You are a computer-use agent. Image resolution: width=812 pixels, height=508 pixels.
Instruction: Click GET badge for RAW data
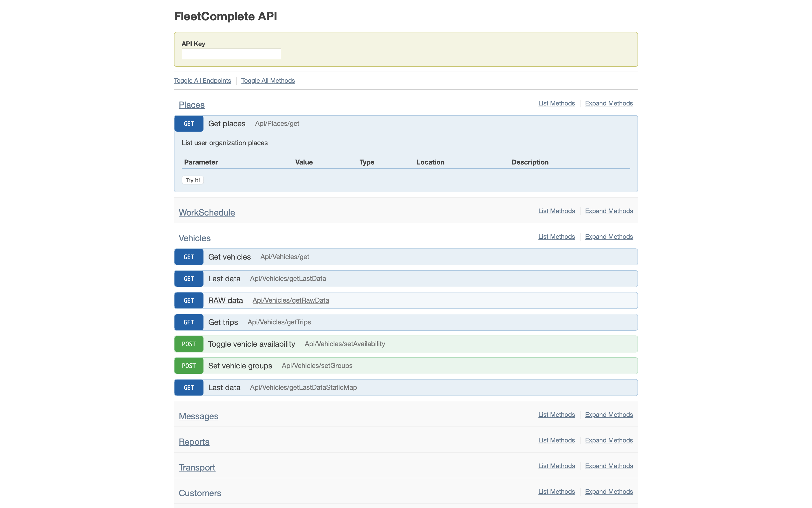[x=188, y=300]
